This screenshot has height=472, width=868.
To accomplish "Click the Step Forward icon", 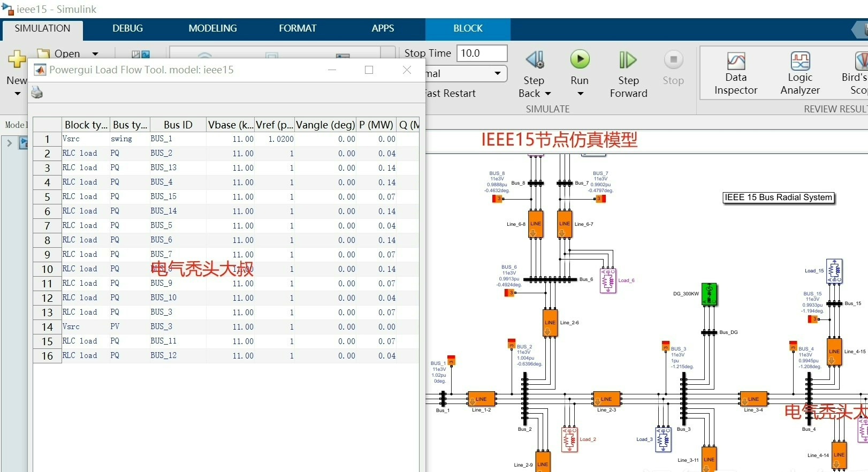I will point(628,59).
